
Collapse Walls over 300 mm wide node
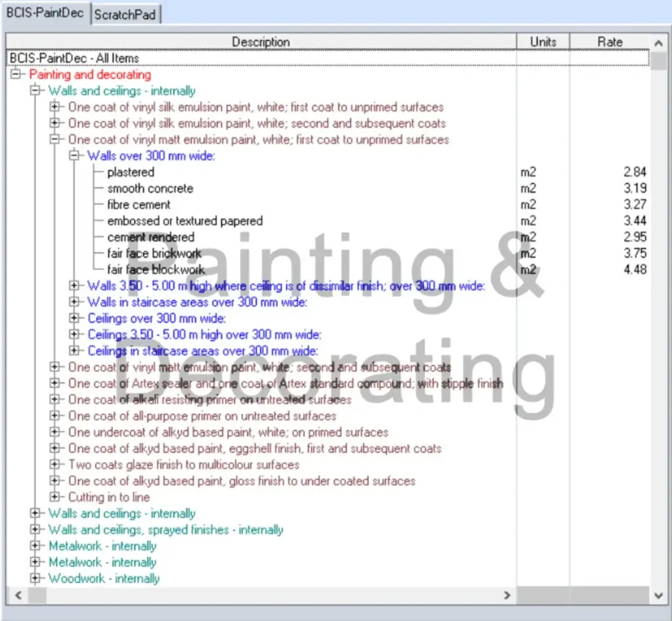(74, 155)
